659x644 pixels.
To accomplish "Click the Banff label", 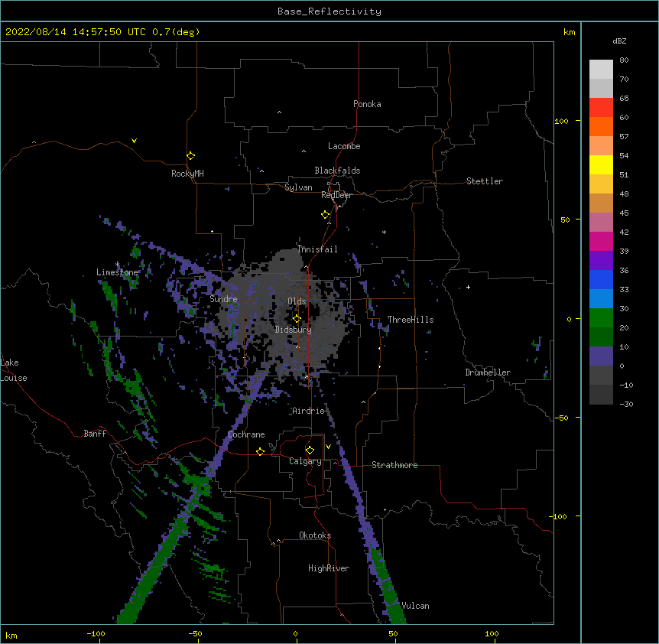I will [x=95, y=434].
